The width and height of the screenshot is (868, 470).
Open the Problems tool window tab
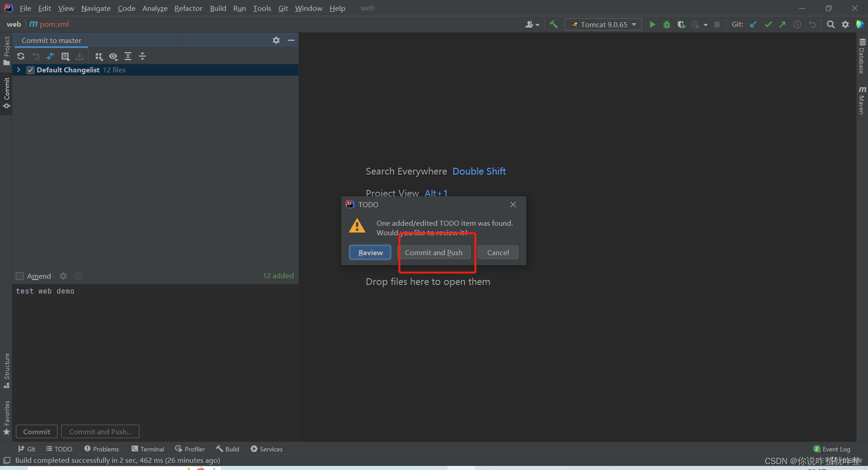click(102, 449)
